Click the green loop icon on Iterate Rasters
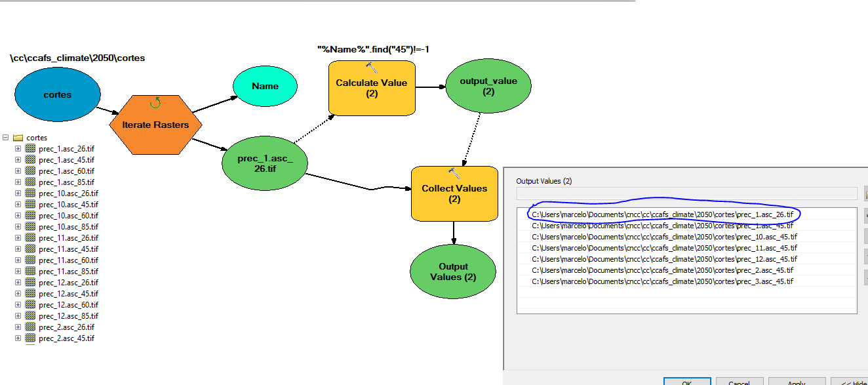 155,102
